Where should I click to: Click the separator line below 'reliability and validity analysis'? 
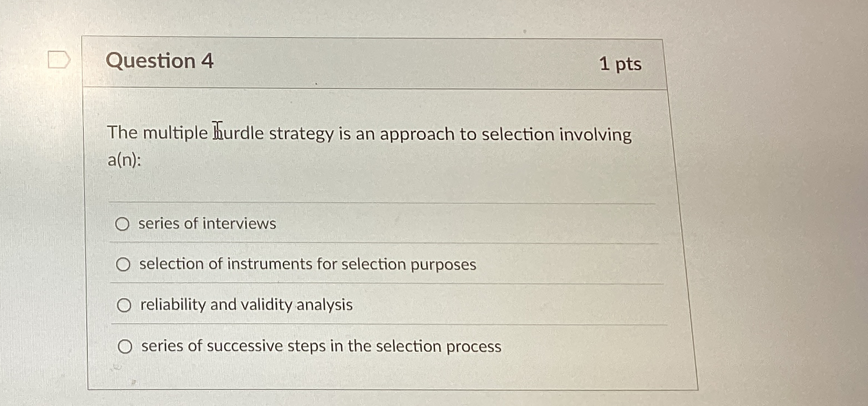[x=381, y=325]
